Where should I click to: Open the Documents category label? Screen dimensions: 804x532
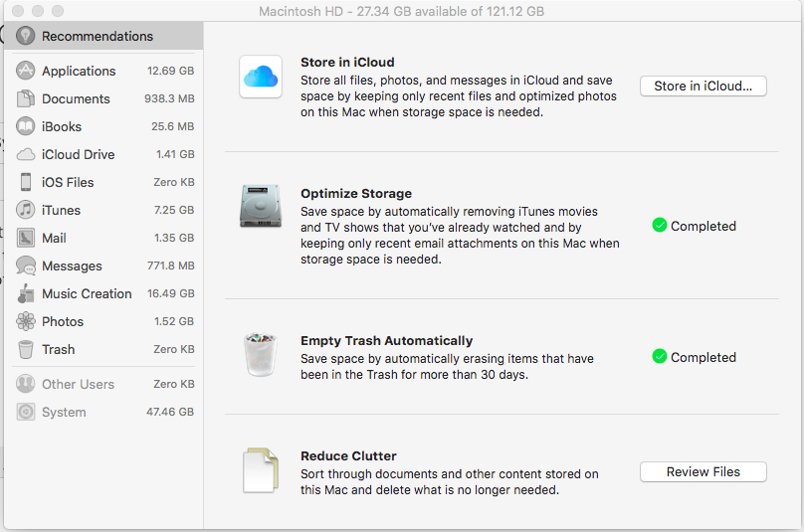point(76,98)
